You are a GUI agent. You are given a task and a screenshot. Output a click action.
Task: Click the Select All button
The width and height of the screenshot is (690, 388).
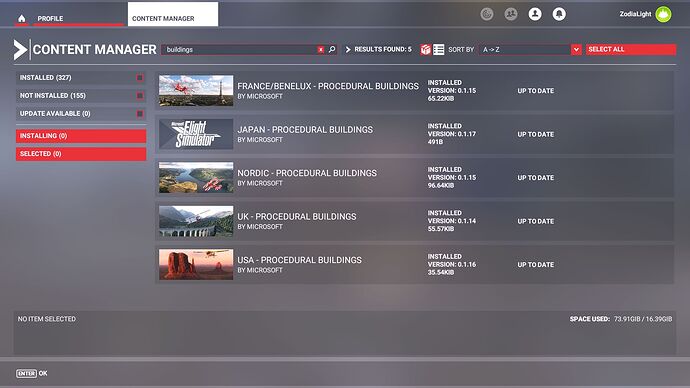tap(631, 49)
